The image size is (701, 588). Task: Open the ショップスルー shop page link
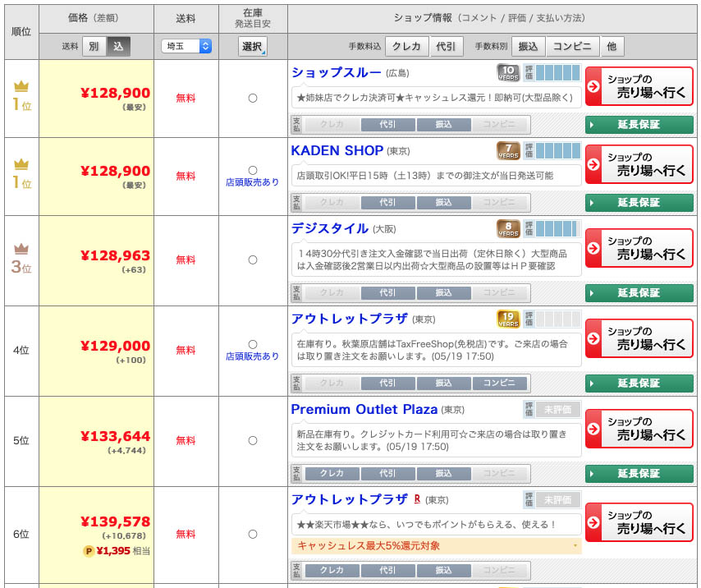[337, 72]
